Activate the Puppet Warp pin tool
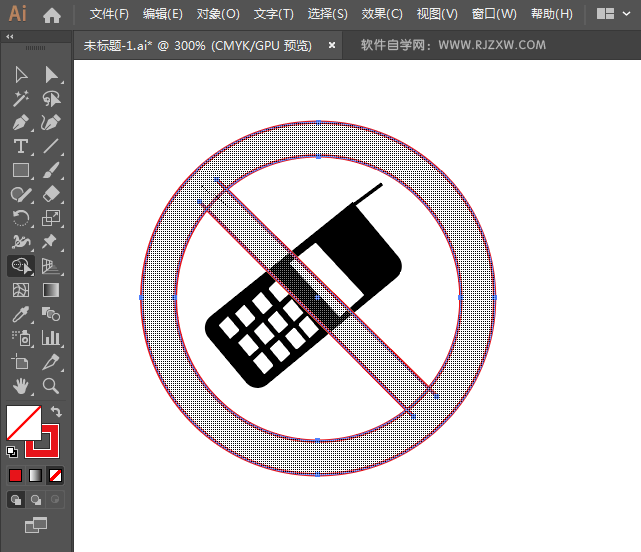 point(49,242)
